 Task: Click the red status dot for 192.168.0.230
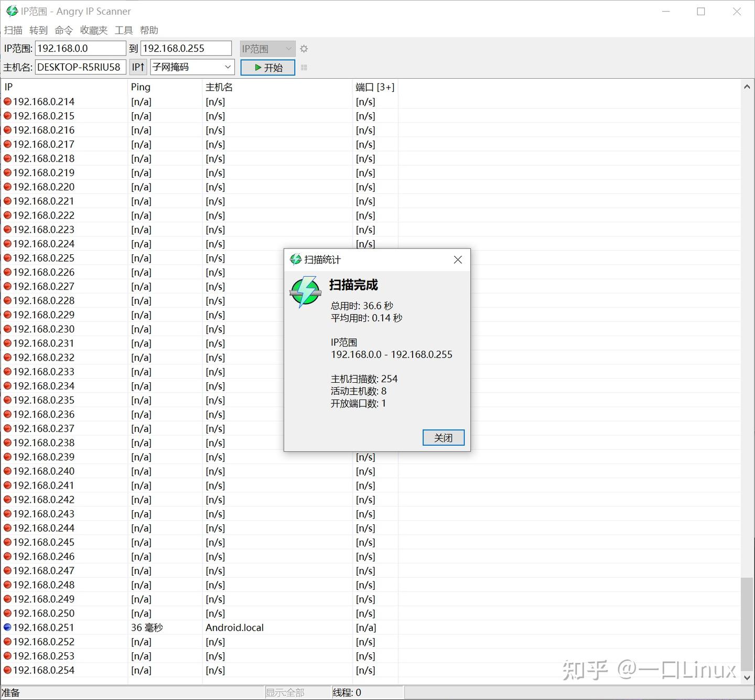(x=7, y=329)
